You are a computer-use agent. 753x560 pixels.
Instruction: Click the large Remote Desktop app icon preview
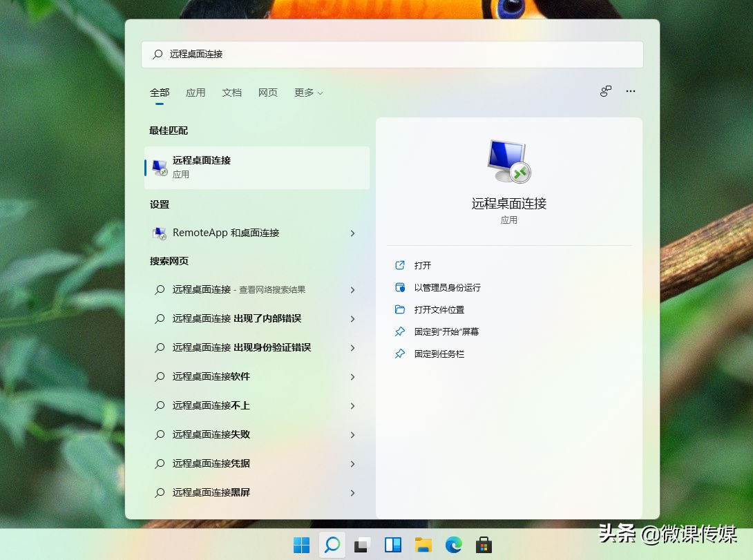pyautogui.click(x=509, y=160)
